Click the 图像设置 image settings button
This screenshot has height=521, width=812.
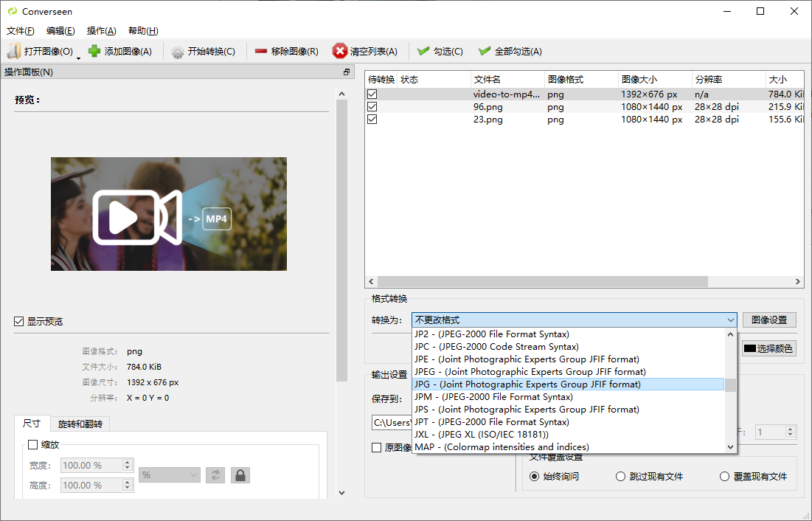(x=768, y=320)
